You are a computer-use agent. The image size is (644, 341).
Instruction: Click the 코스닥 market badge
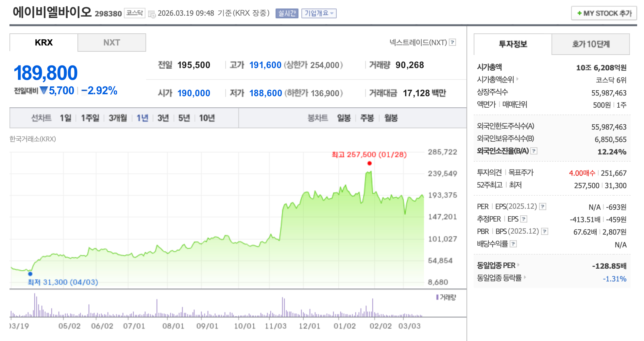click(x=135, y=13)
